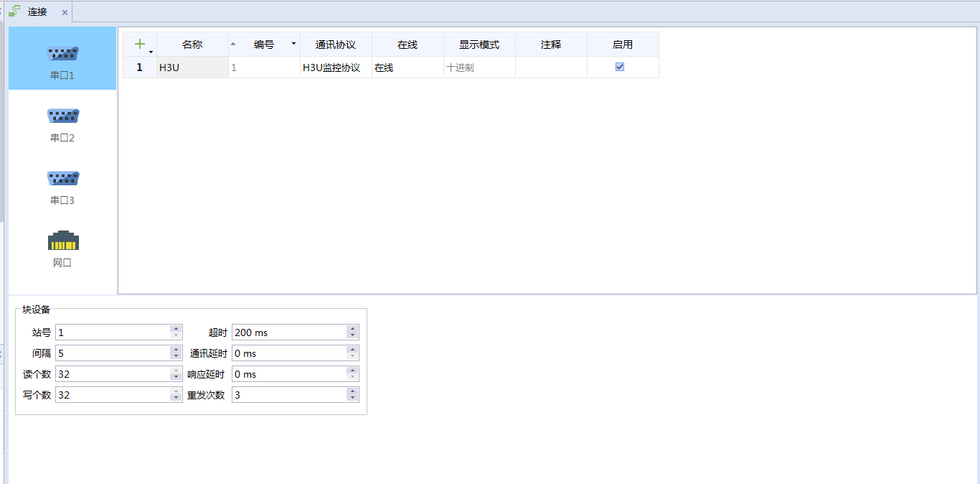This screenshot has height=484, width=980.
Task: Select the 串口3 serial port icon
Action: click(62, 180)
